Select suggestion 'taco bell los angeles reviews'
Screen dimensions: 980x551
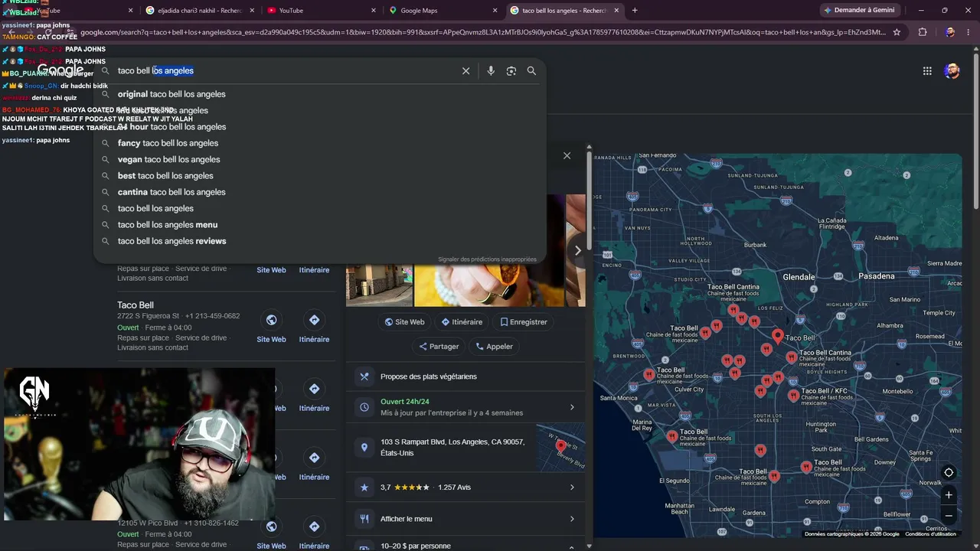pyautogui.click(x=320, y=241)
